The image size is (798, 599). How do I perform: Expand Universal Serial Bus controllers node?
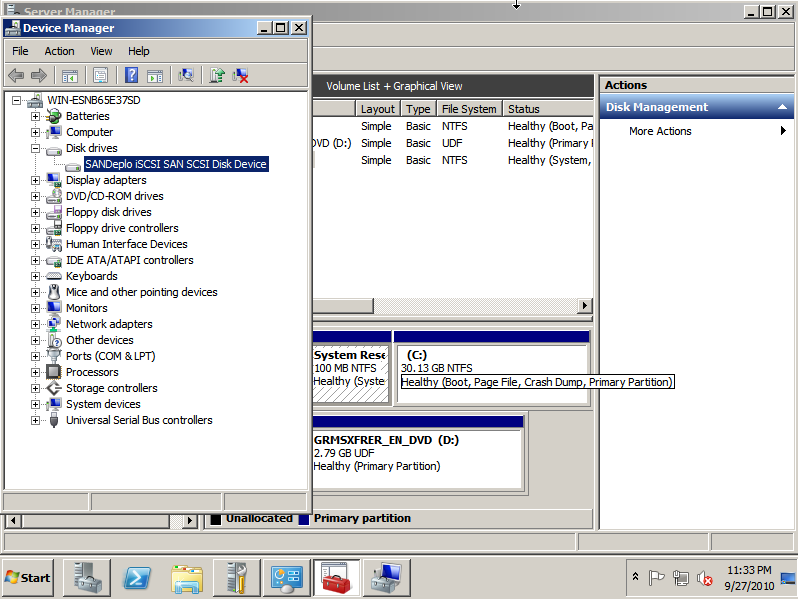(35, 420)
